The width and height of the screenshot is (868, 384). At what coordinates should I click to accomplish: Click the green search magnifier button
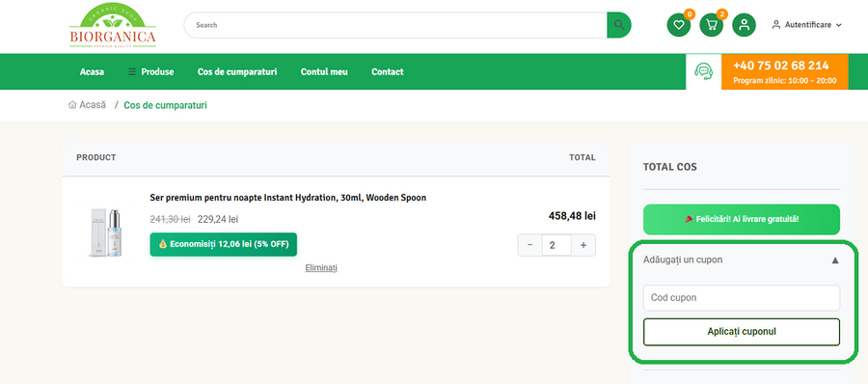pyautogui.click(x=619, y=25)
